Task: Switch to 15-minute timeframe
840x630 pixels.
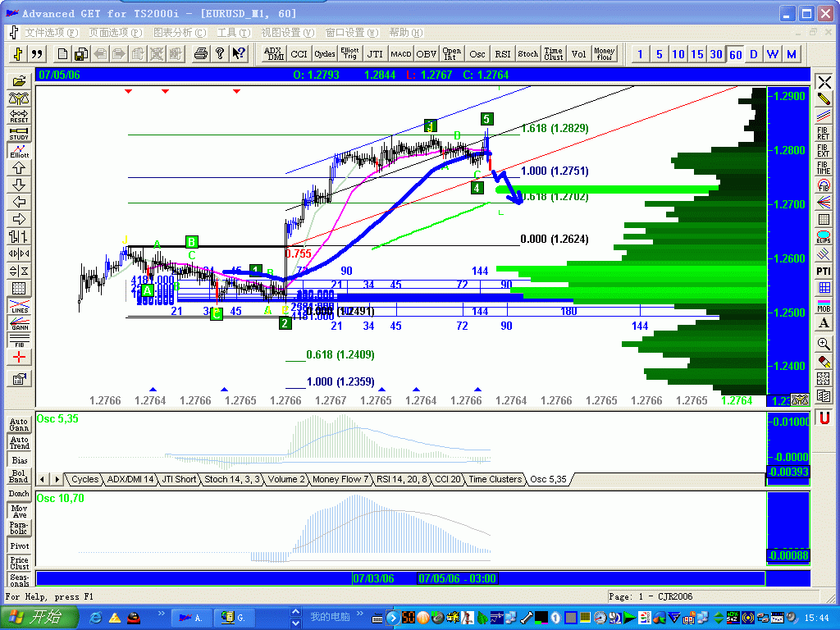Action: pos(697,54)
